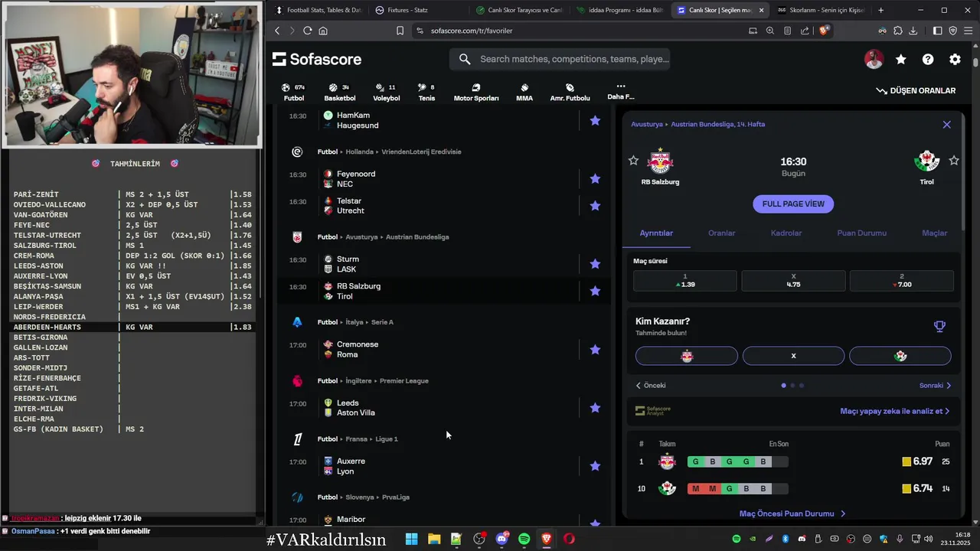Switch to Football Stats, Tables browser tab
Viewport: 980px width, 551px height.
[x=318, y=10]
